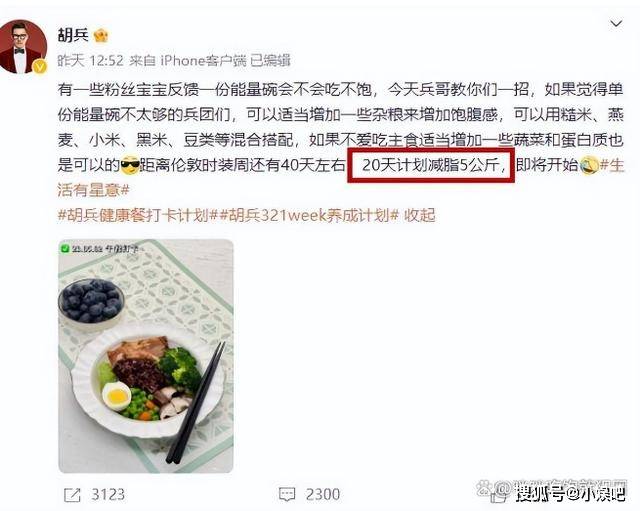This screenshot has height=511, width=640.
Task: Click the comment count 2300
Action: [323, 495]
